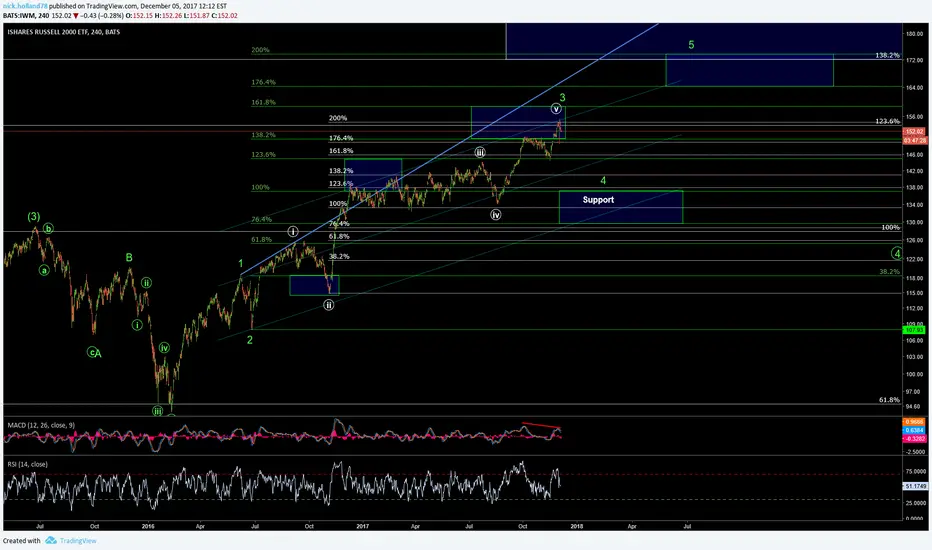Screen dimensions: 932x550
Task: Select the 130.00 price axis label
Action: [914, 222]
